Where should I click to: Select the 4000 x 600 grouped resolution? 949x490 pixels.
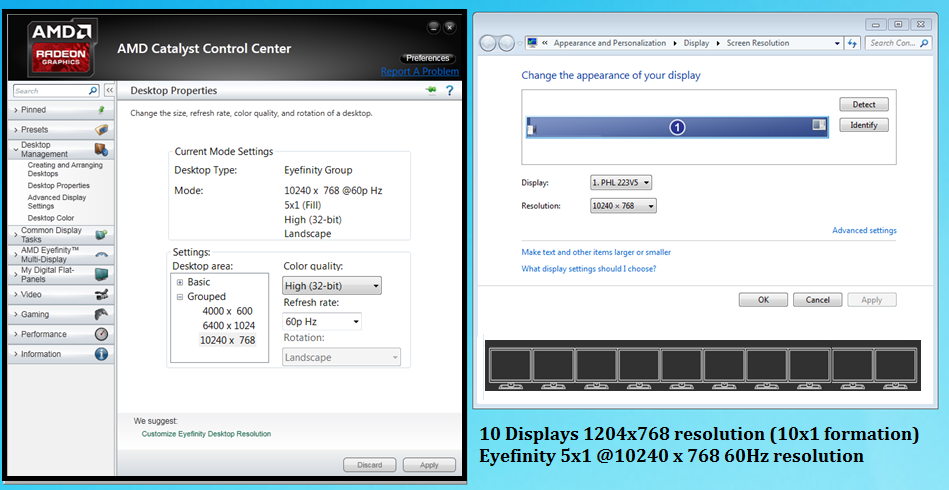(x=228, y=311)
